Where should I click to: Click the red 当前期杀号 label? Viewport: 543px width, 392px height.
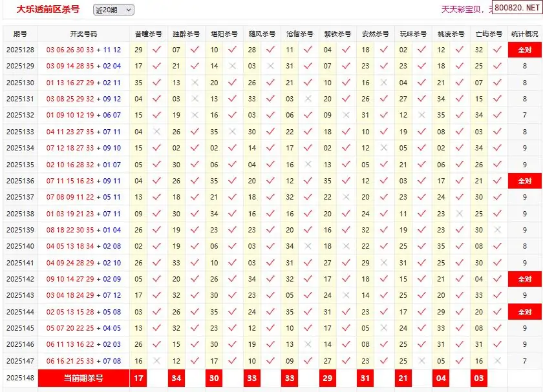[83, 378]
